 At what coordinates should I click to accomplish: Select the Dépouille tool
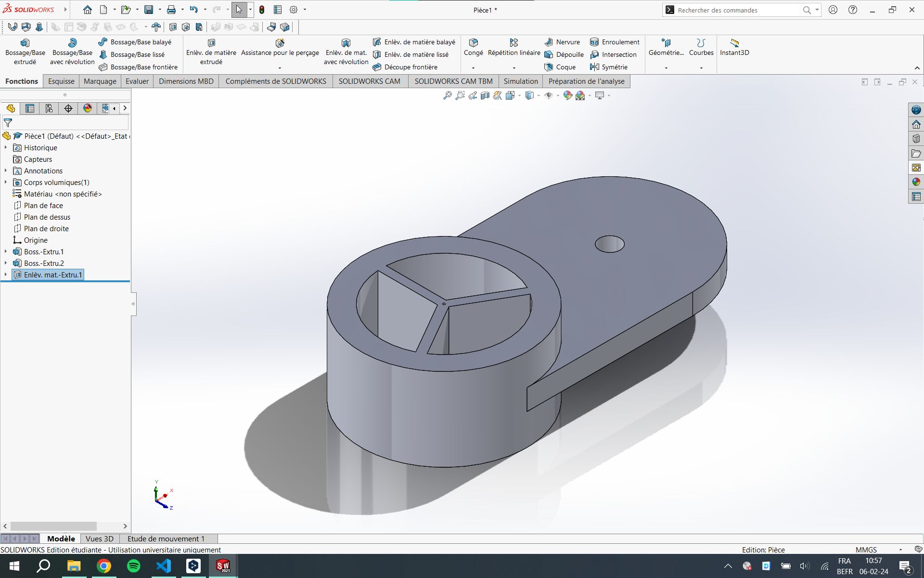click(564, 54)
